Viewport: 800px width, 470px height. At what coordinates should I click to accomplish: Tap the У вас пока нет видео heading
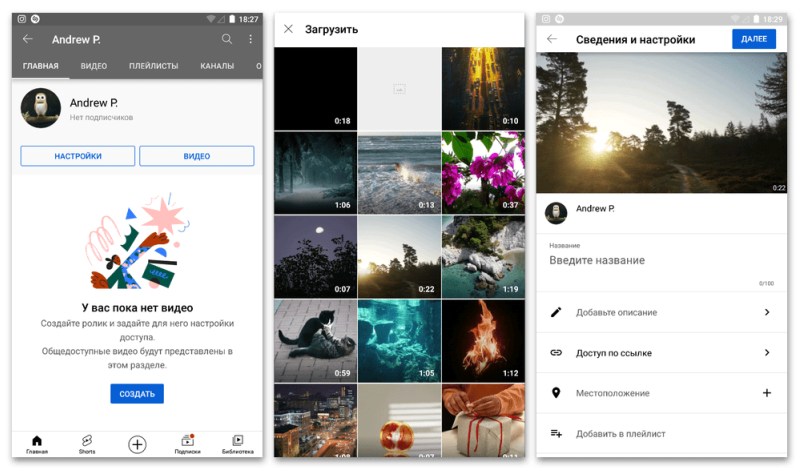137,308
